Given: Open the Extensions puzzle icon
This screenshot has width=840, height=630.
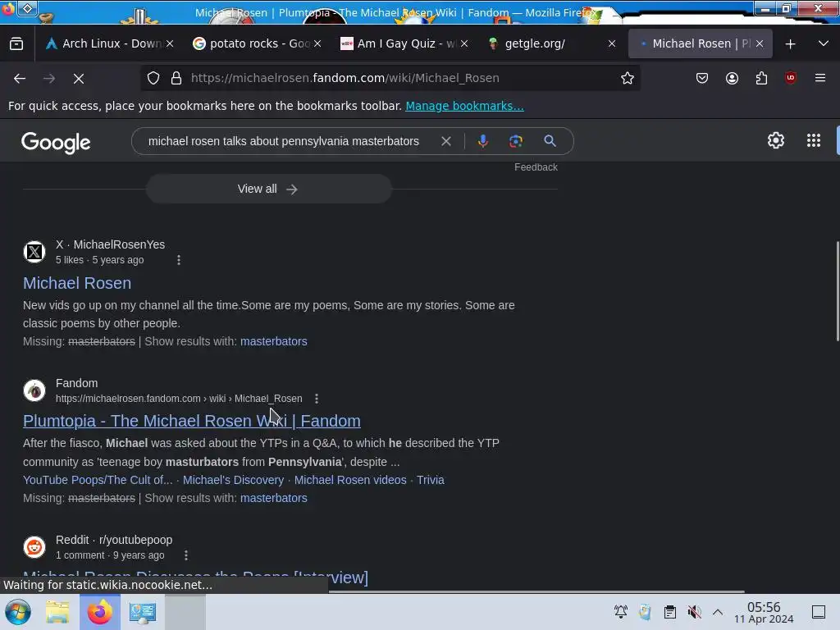Looking at the screenshot, I should click(761, 78).
